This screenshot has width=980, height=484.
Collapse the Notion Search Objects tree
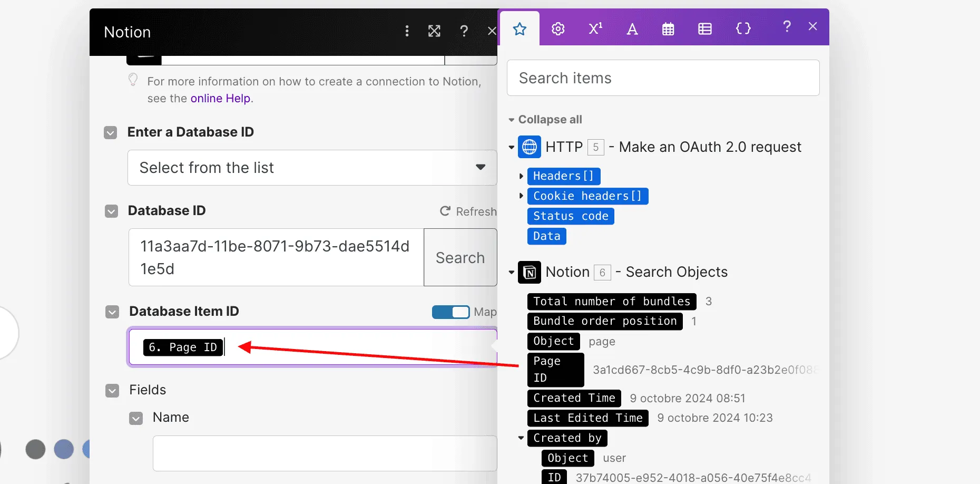pyautogui.click(x=511, y=273)
